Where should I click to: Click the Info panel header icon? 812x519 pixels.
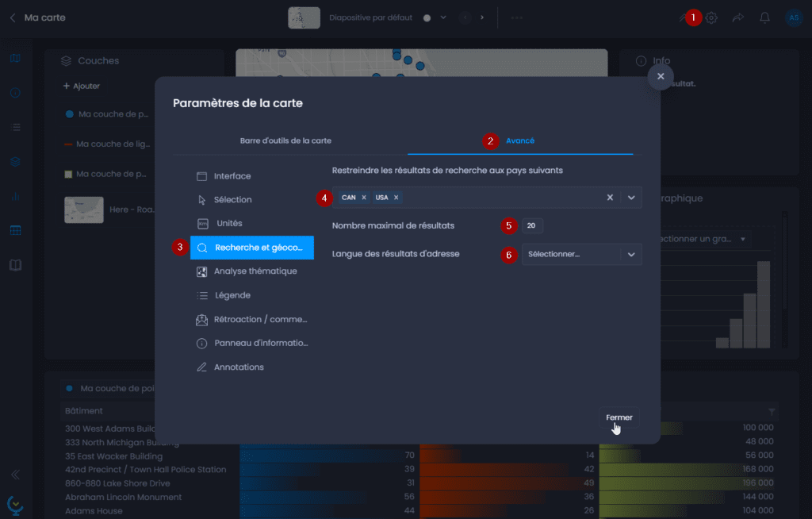click(641, 61)
